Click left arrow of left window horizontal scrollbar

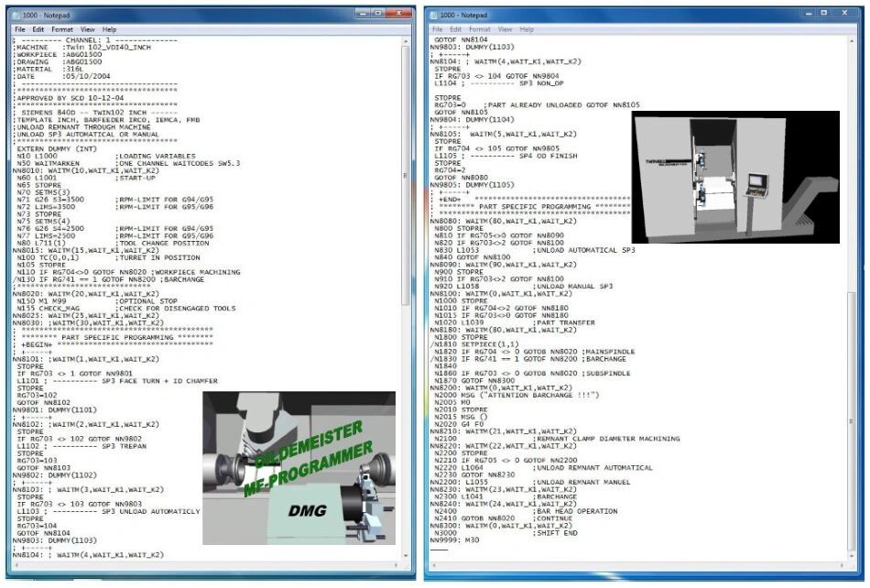[x=16, y=565]
